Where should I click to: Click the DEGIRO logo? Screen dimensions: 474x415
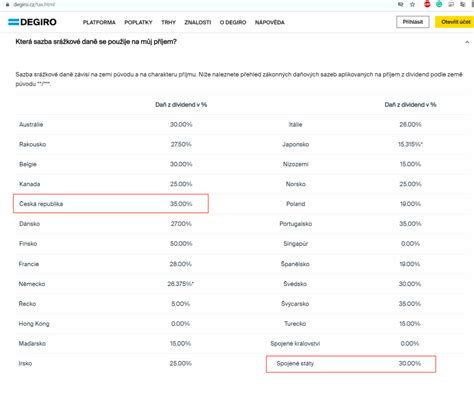click(32, 22)
